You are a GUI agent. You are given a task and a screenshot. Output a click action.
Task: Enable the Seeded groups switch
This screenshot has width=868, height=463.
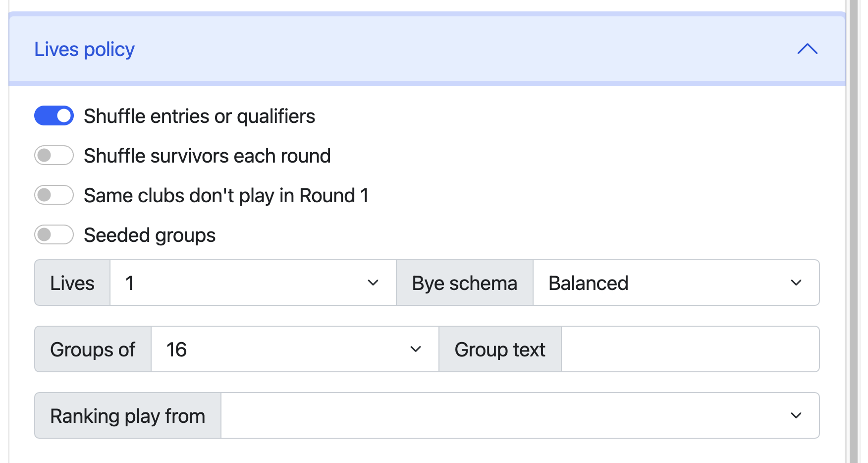coord(54,235)
